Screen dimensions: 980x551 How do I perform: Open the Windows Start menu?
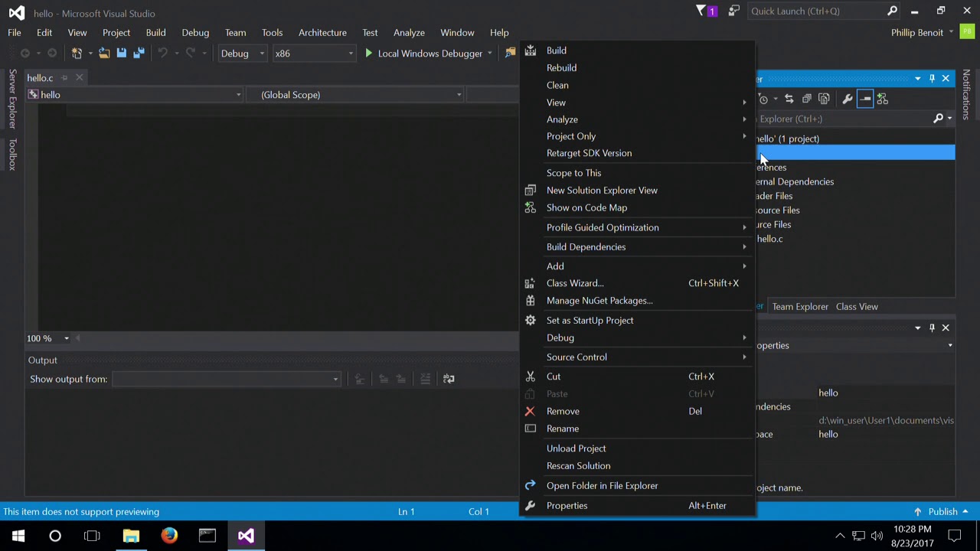point(18,536)
